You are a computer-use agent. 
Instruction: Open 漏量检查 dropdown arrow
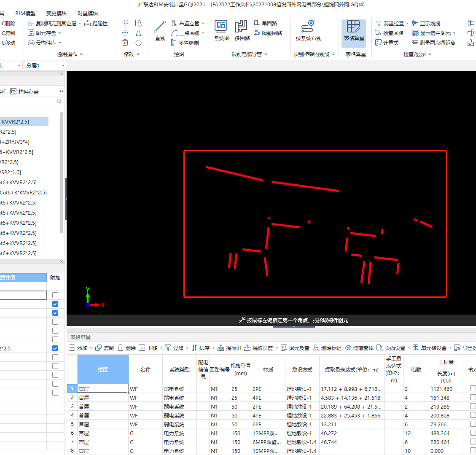[x=407, y=23]
